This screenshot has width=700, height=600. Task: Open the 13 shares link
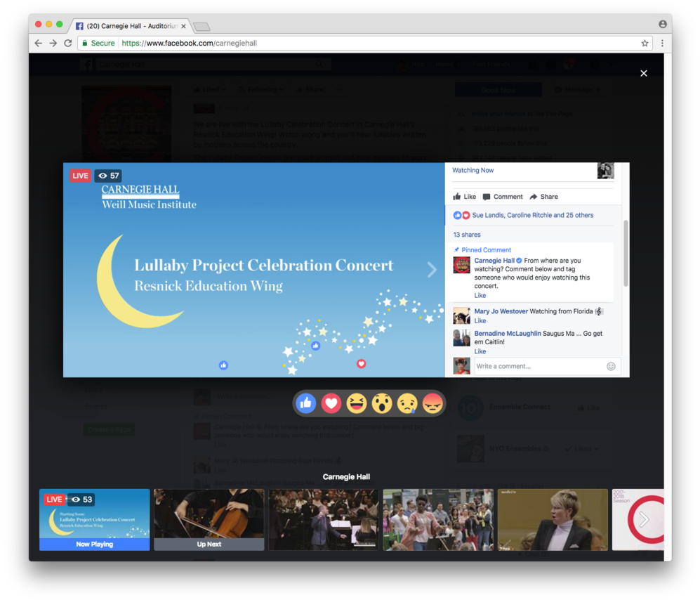click(x=467, y=235)
